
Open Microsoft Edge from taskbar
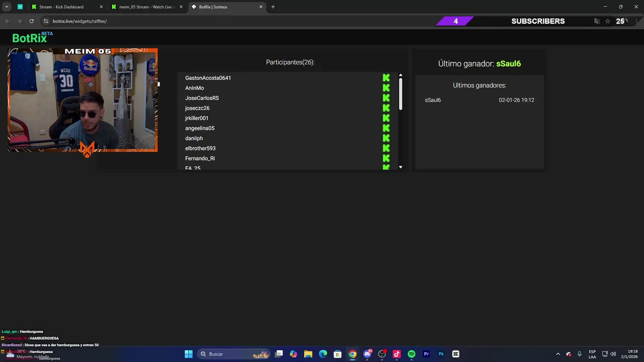click(323, 354)
